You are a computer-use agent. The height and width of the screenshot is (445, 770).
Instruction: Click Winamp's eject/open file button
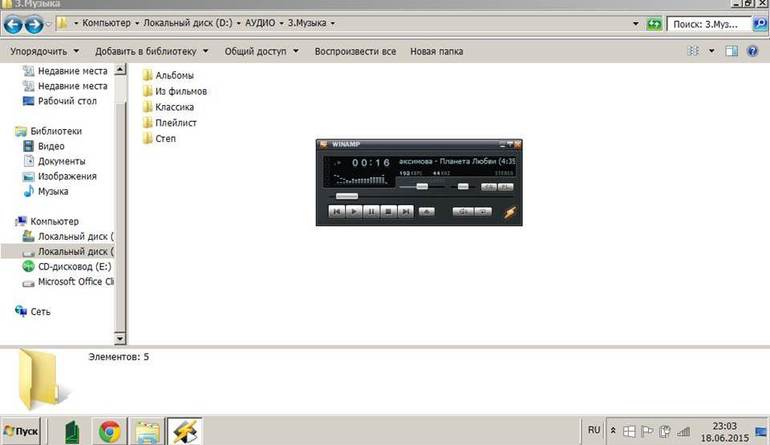point(427,212)
